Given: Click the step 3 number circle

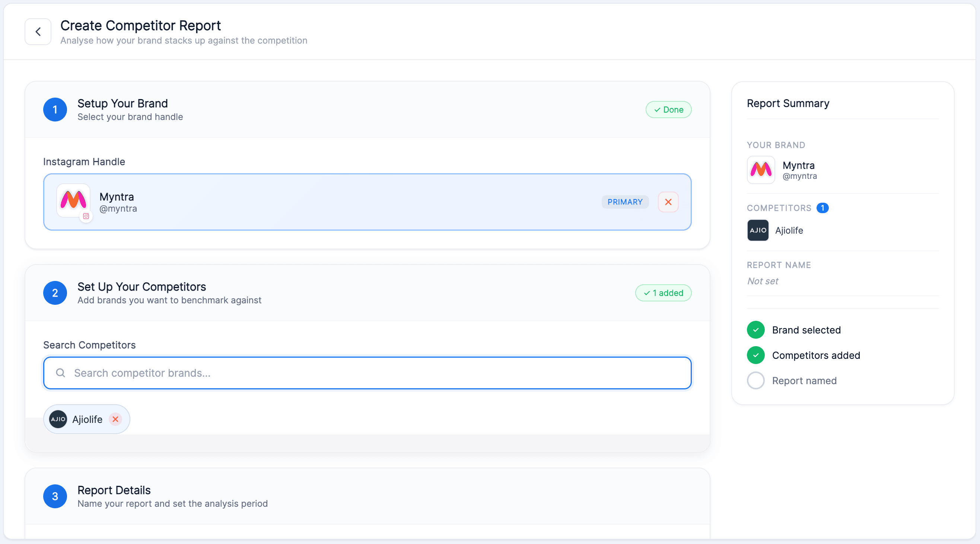Looking at the screenshot, I should pyautogui.click(x=55, y=496).
